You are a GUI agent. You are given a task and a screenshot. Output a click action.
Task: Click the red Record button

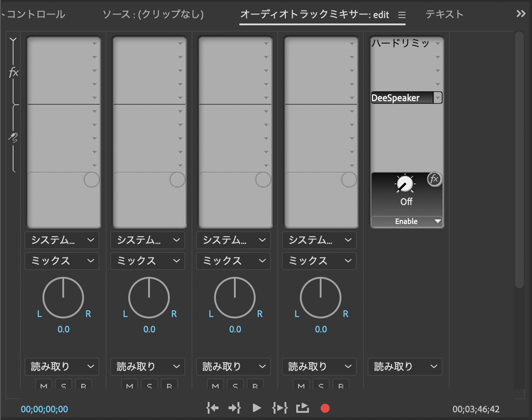tap(325, 408)
